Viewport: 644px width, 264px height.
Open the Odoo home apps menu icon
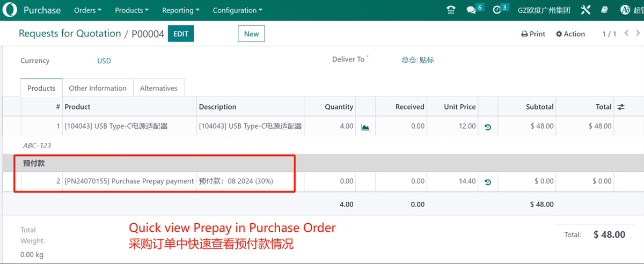10,10
